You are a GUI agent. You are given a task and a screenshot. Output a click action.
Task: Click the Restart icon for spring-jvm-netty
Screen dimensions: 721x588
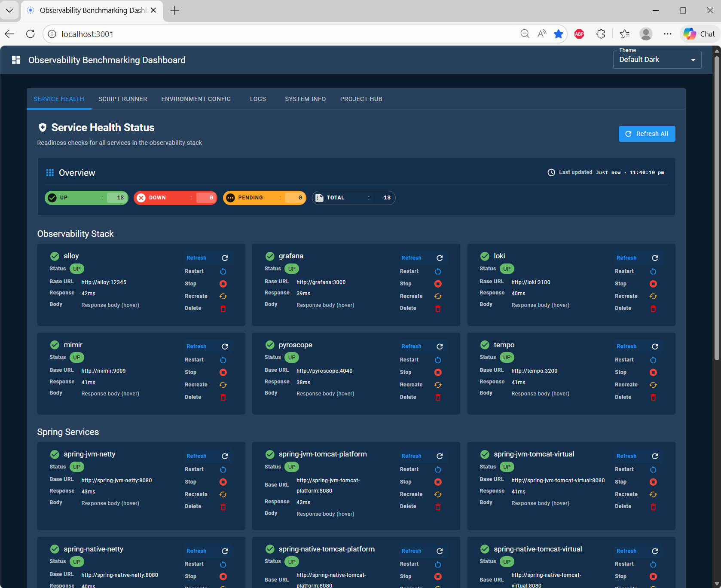223,469
